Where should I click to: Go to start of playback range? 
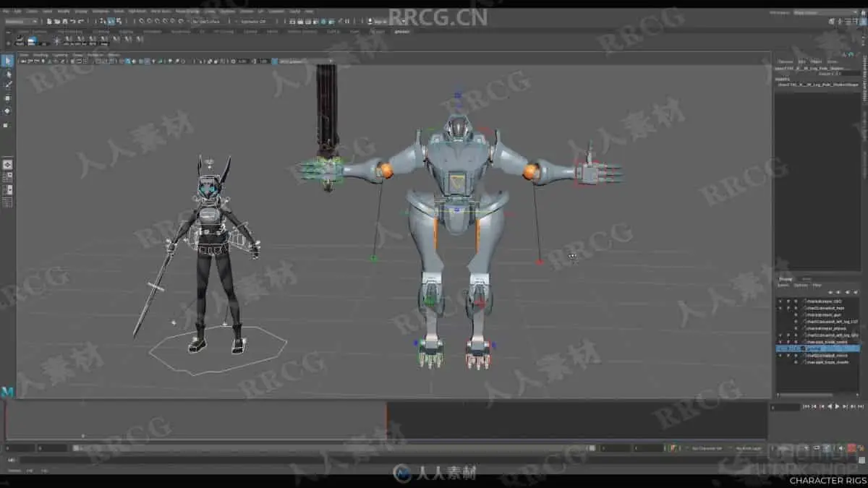coord(805,407)
